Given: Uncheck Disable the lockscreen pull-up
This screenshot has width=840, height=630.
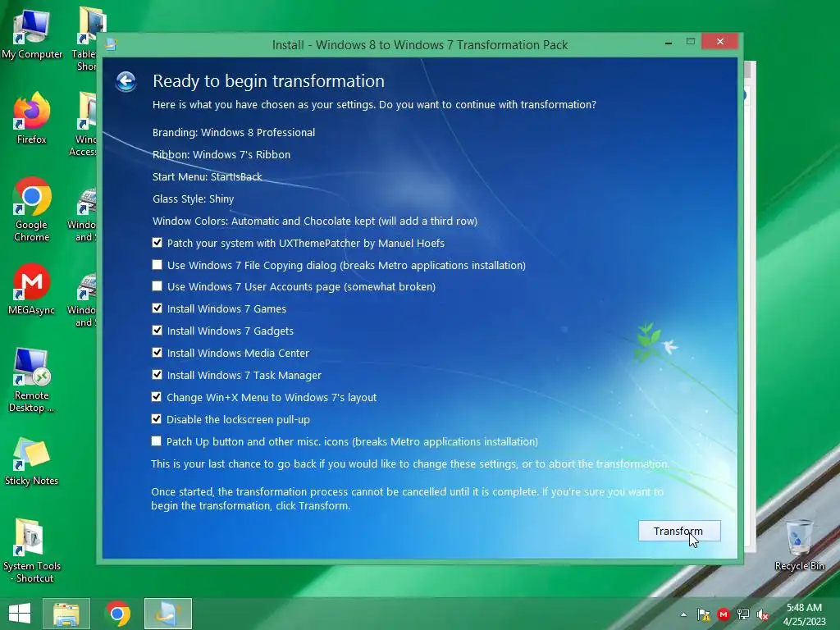Looking at the screenshot, I should [157, 419].
